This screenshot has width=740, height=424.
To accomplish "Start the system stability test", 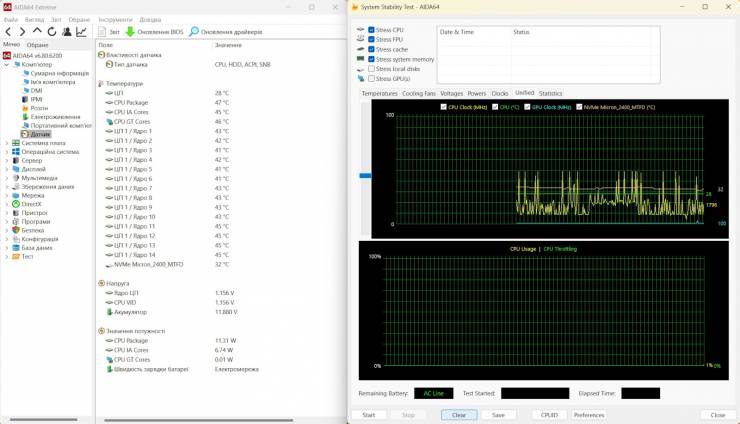I will pyautogui.click(x=369, y=415).
